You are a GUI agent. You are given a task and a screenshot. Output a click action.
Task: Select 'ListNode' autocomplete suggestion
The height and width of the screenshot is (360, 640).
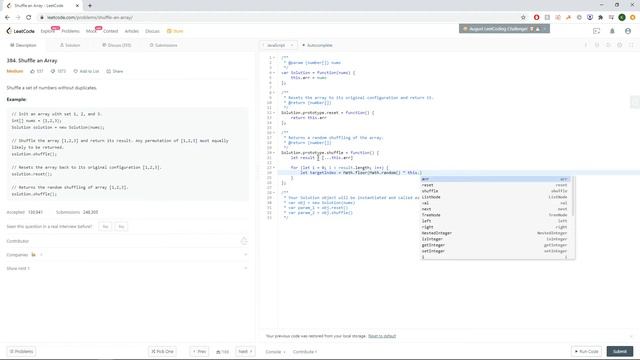(496, 197)
